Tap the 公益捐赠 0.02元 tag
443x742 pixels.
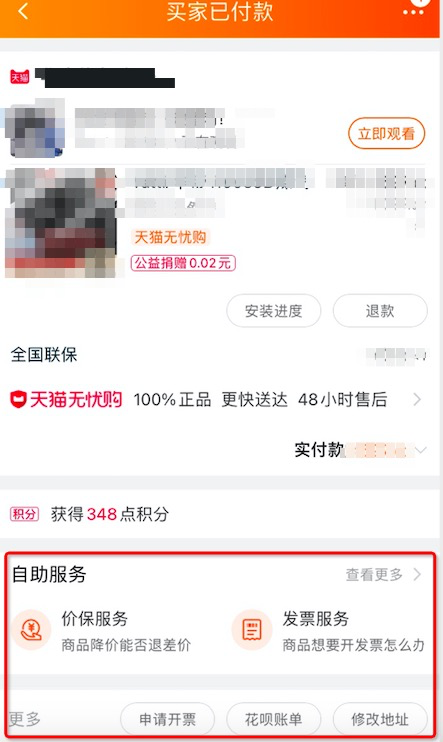[x=183, y=263]
